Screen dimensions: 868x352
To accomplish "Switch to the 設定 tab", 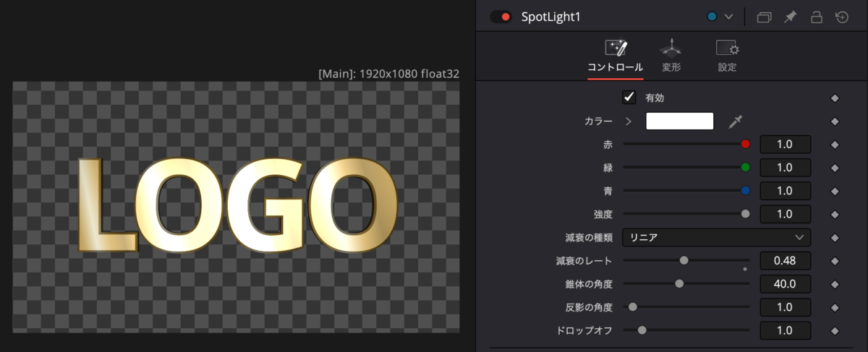I will [x=727, y=57].
